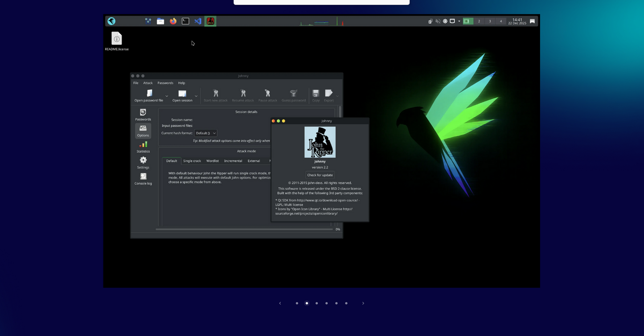Open the terminal launcher in panel

185,21
